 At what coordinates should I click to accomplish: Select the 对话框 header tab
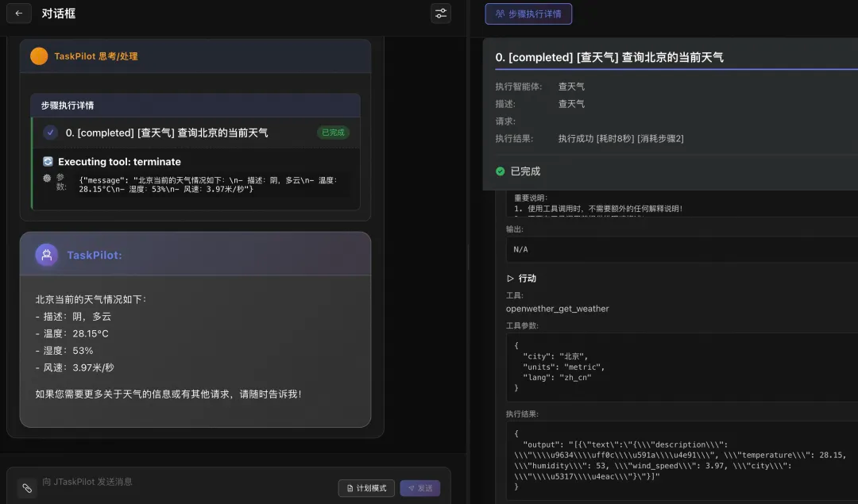pos(57,13)
